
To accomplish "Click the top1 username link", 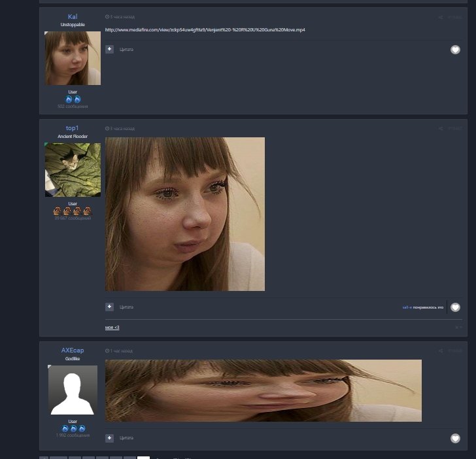I will (73, 128).
